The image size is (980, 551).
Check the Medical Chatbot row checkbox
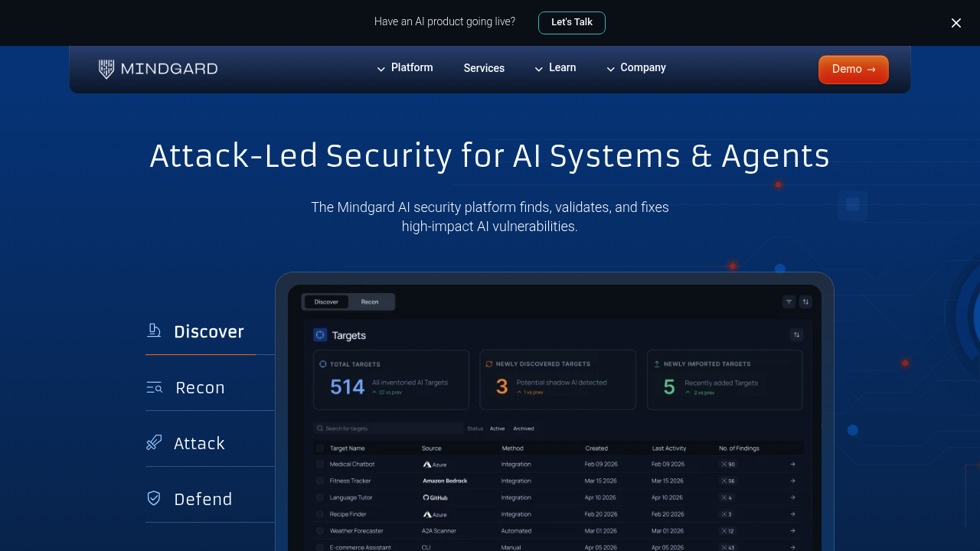pyautogui.click(x=320, y=464)
